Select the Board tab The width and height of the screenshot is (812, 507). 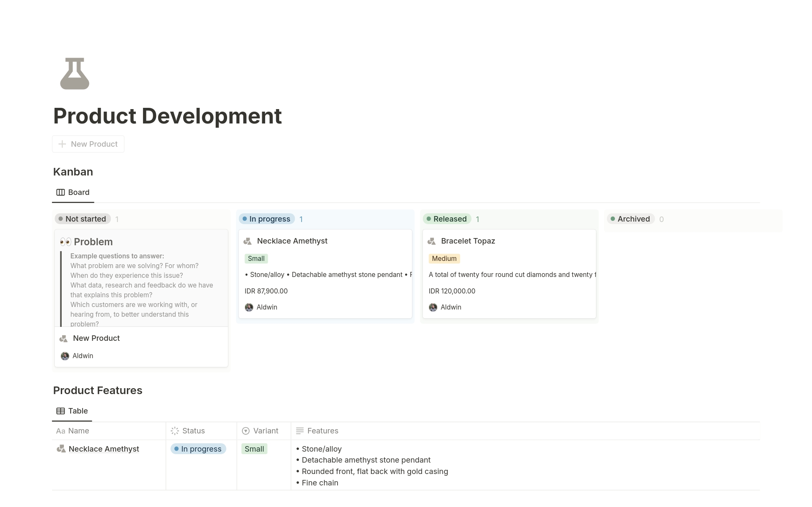(x=72, y=192)
